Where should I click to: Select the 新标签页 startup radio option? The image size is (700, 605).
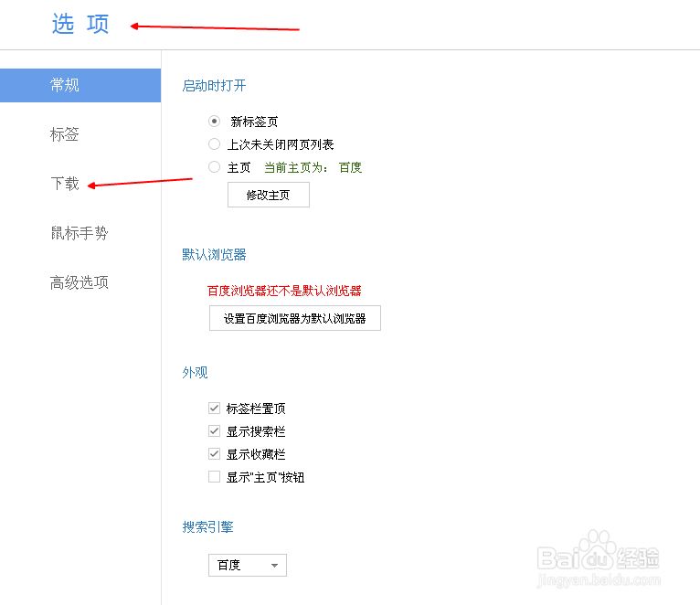(214, 121)
